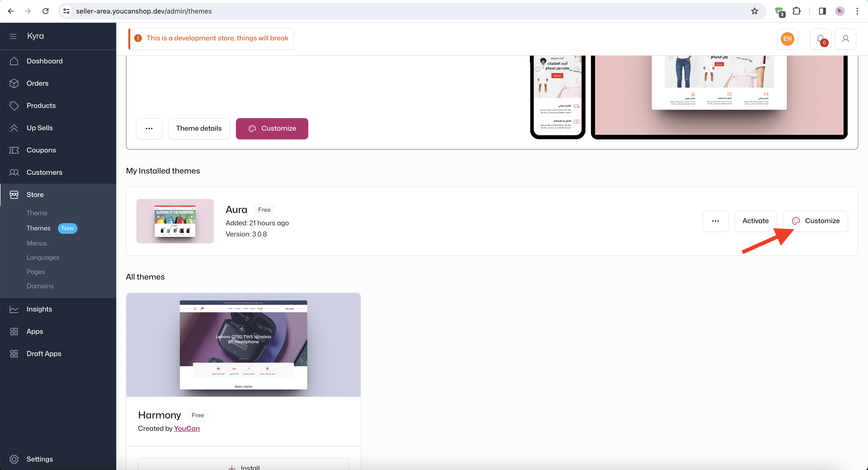Open the Chrome three-dot menu

pos(857,11)
